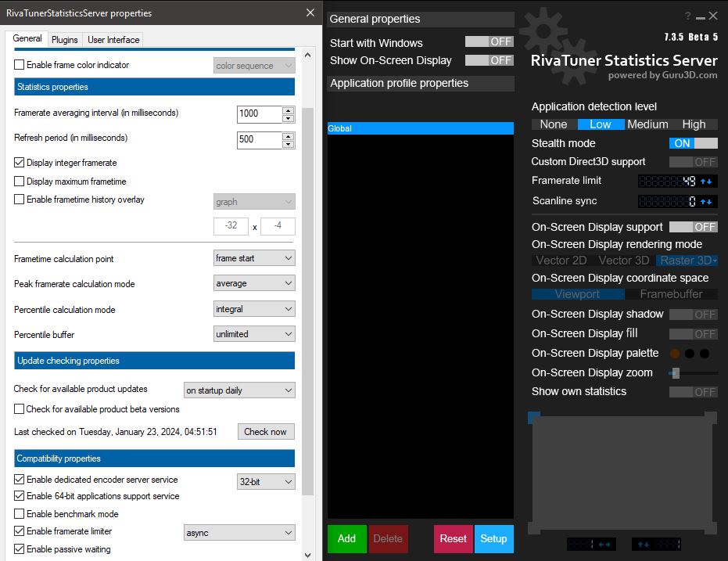Click the Reset button
The height and width of the screenshot is (561, 728).
[454, 539]
